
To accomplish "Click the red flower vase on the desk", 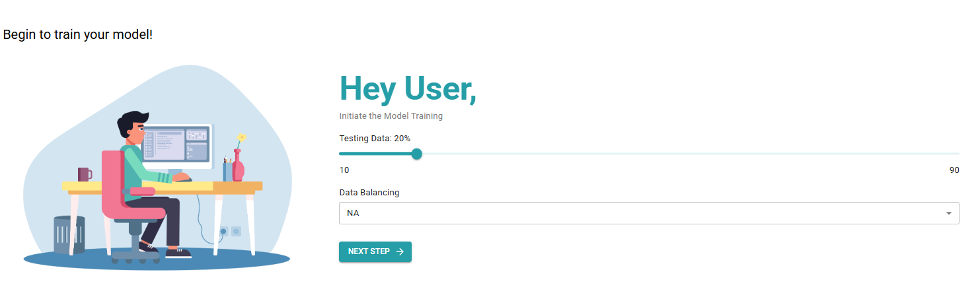I will click(238, 167).
